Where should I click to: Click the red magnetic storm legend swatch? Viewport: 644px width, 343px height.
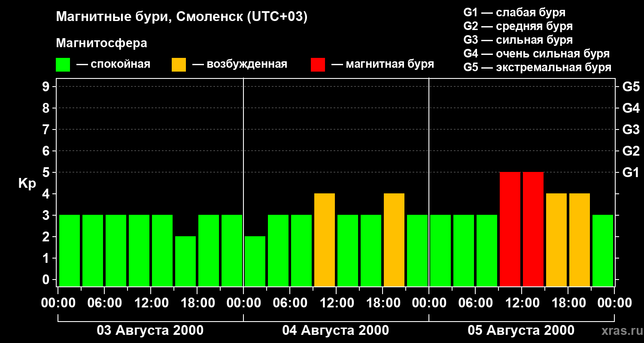[x=318, y=64]
